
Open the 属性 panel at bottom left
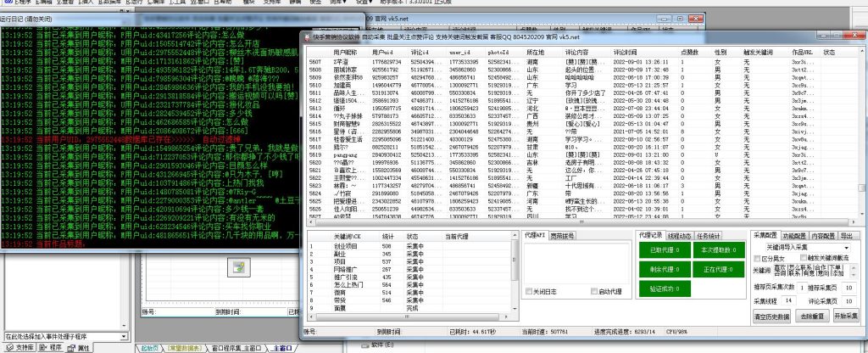80,347
